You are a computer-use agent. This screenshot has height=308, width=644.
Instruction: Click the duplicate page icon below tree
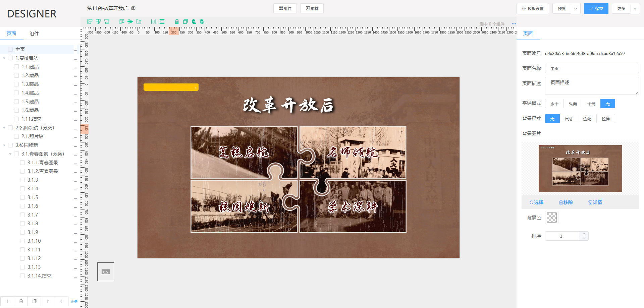[34, 301]
